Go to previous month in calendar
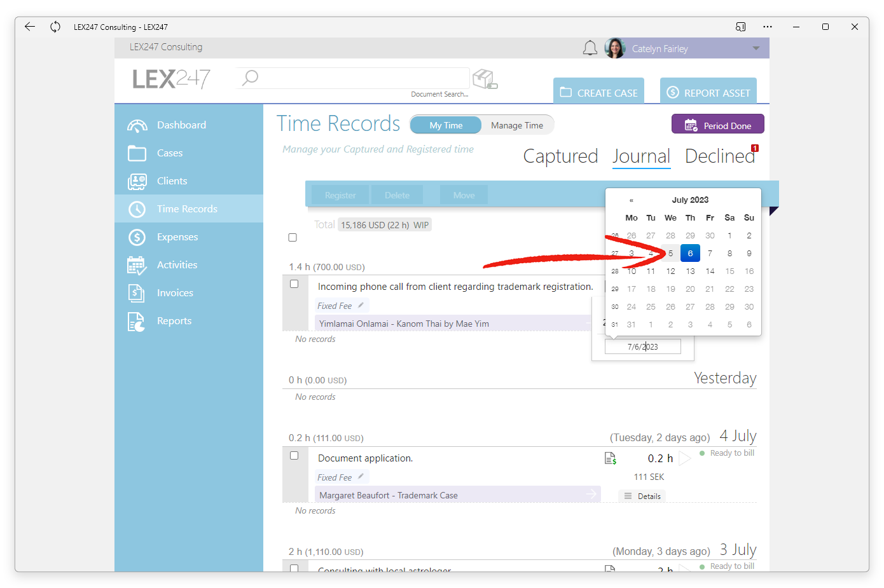Screen dimensions: 884x588 [x=631, y=200]
